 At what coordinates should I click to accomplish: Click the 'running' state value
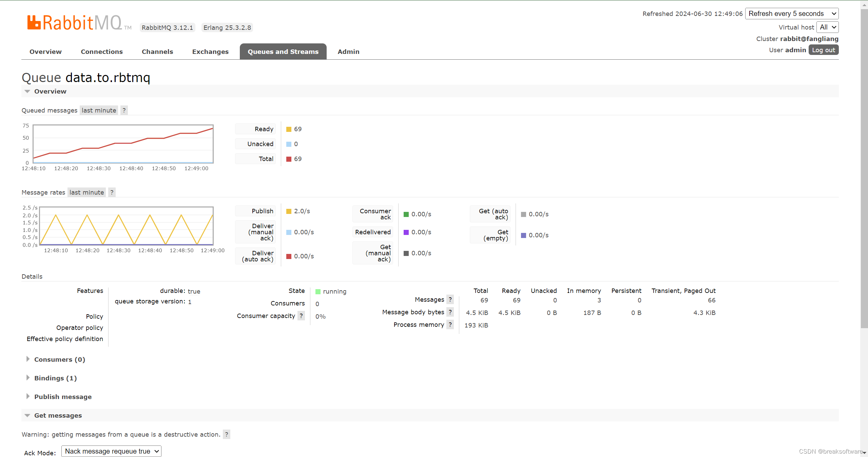(335, 291)
